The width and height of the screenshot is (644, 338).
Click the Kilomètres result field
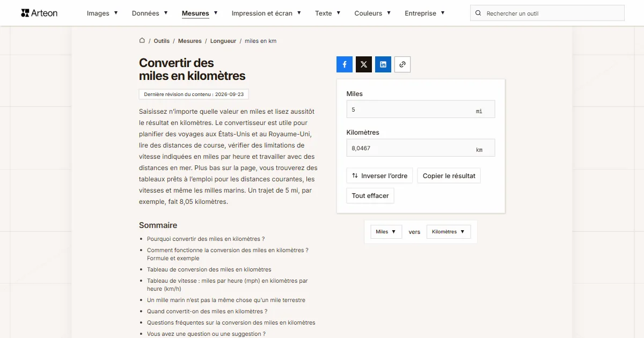(x=421, y=148)
